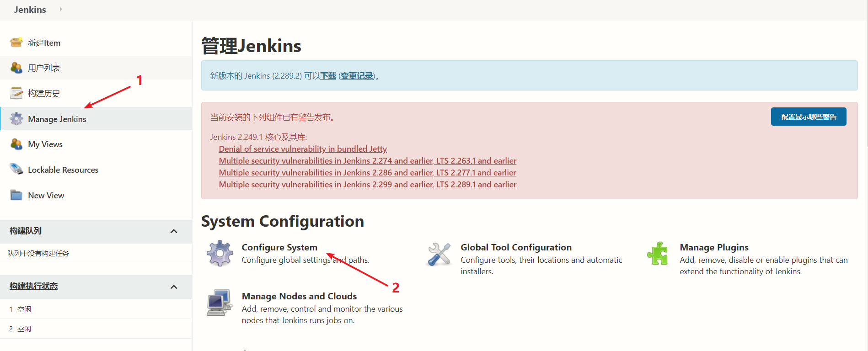The height and width of the screenshot is (351, 868).
Task: Collapse the 构建队列 panel
Action: pyautogui.click(x=174, y=231)
